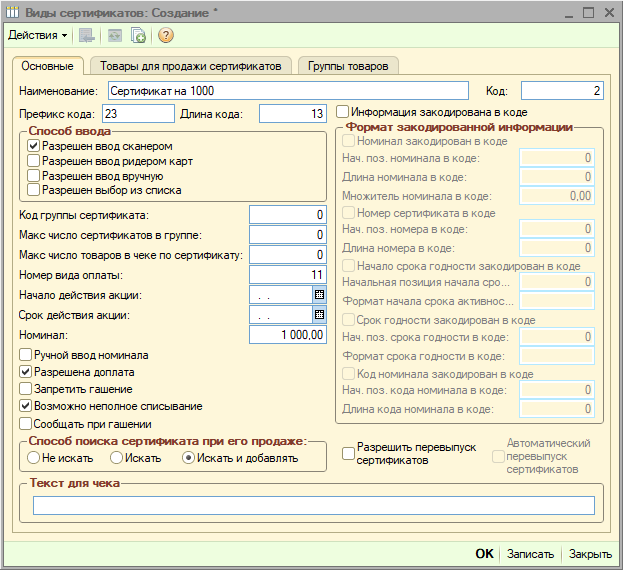This screenshot has width=623, height=570.
Task: Click the Закрыть button
Action: (590, 554)
